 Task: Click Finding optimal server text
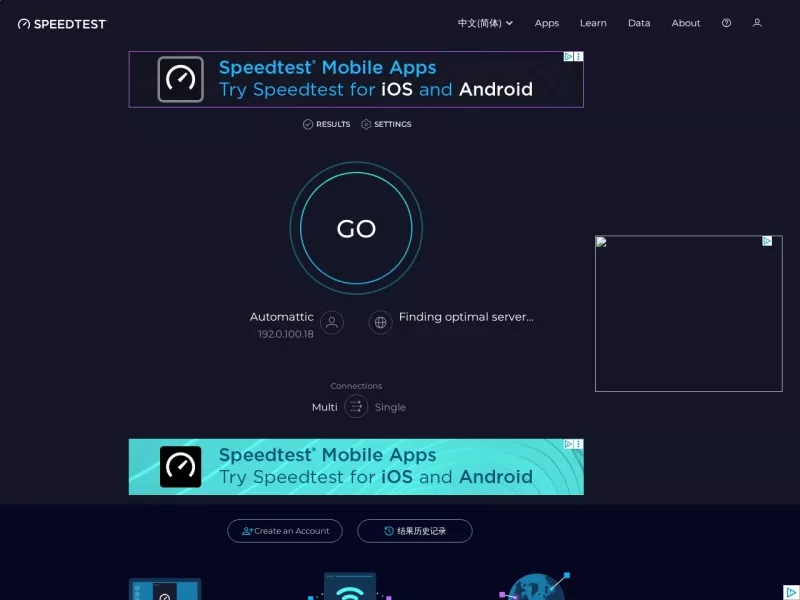(466, 317)
